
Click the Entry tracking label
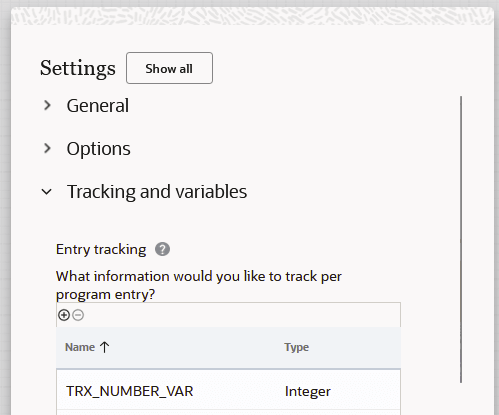point(101,249)
